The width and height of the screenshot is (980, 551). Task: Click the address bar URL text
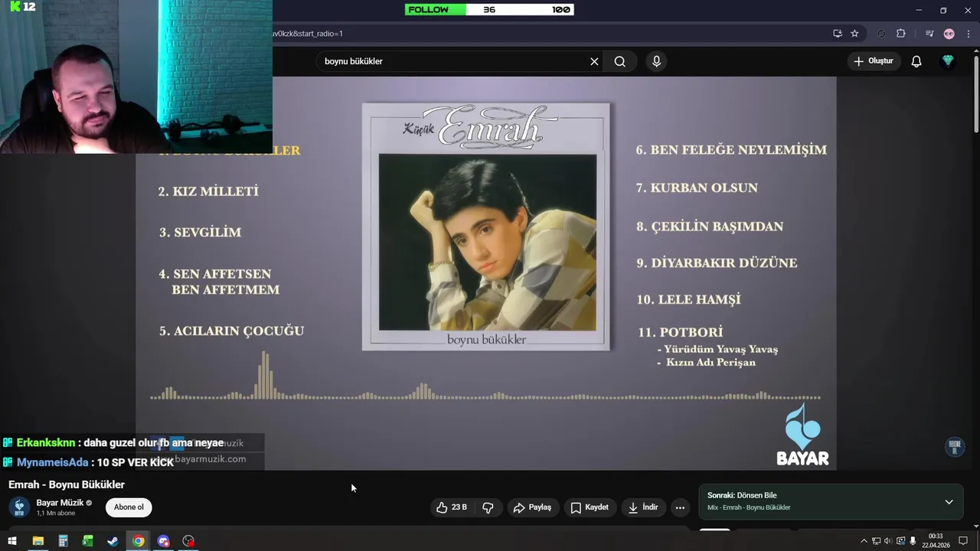point(308,34)
